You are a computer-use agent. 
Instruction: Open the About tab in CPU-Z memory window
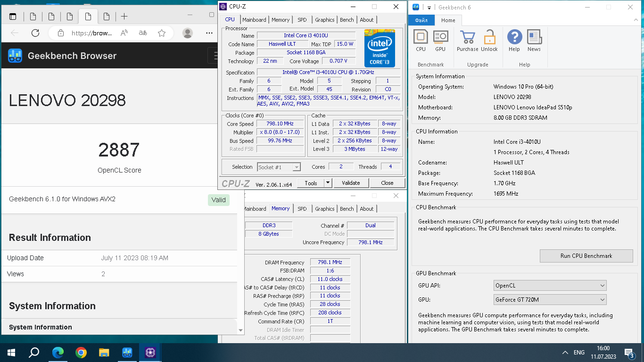point(367,209)
